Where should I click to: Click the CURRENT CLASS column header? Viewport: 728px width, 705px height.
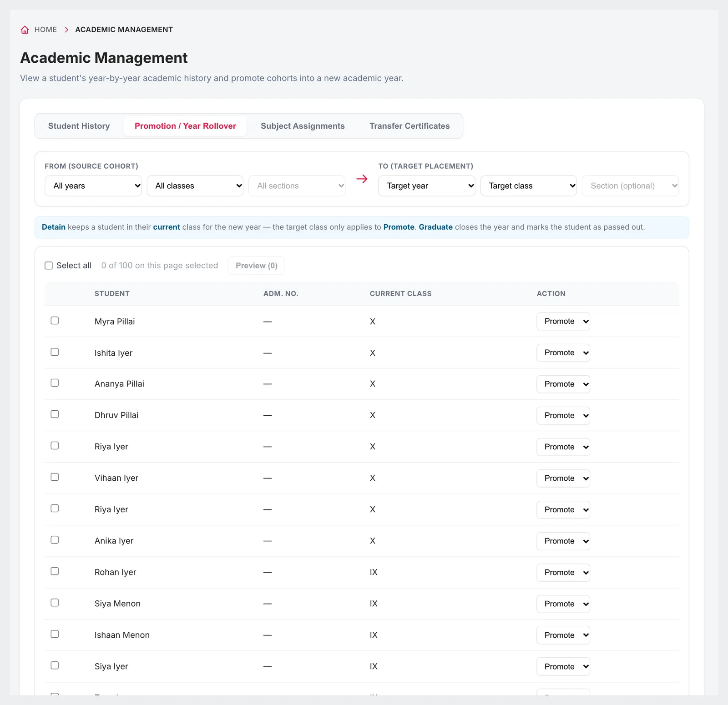click(x=400, y=294)
